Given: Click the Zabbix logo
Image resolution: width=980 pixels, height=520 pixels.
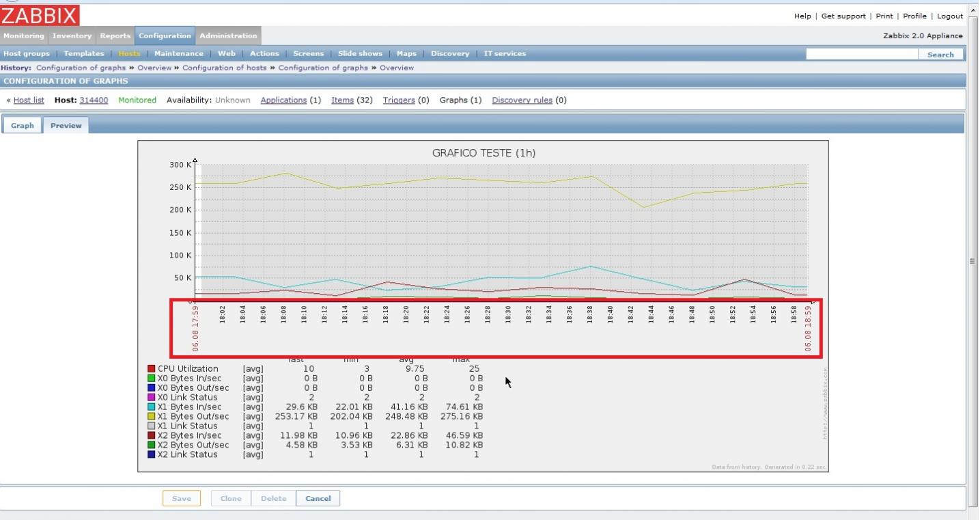Looking at the screenshot, I should 40,15.
